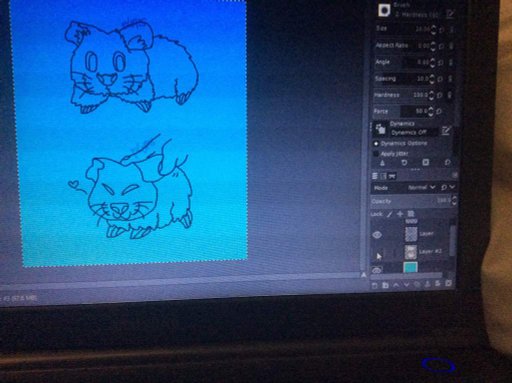Create a new layer from bottom bar
Viewport: 512px width, 383px height.
tap(375, 286)
